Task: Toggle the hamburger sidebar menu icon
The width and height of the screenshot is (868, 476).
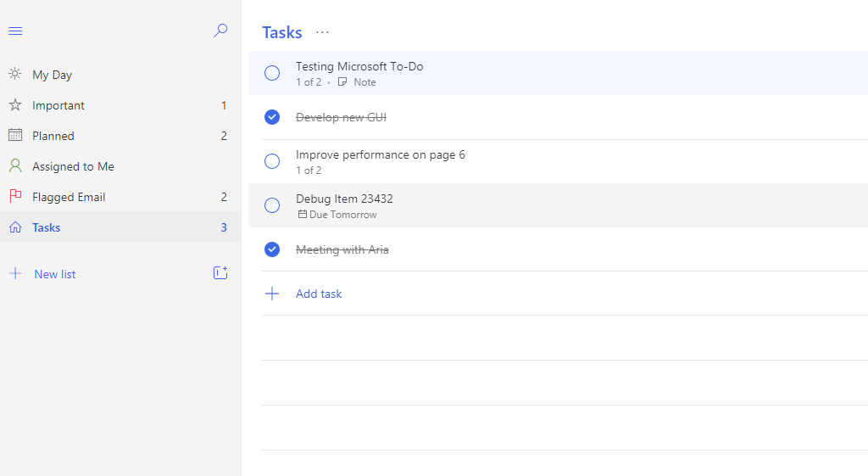Action: click(15, 31)
